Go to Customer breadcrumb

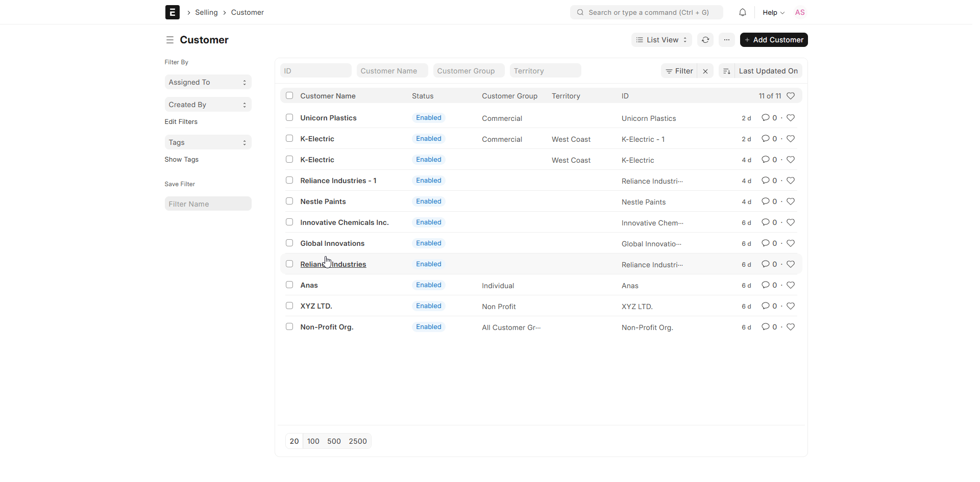coord(248,12)
